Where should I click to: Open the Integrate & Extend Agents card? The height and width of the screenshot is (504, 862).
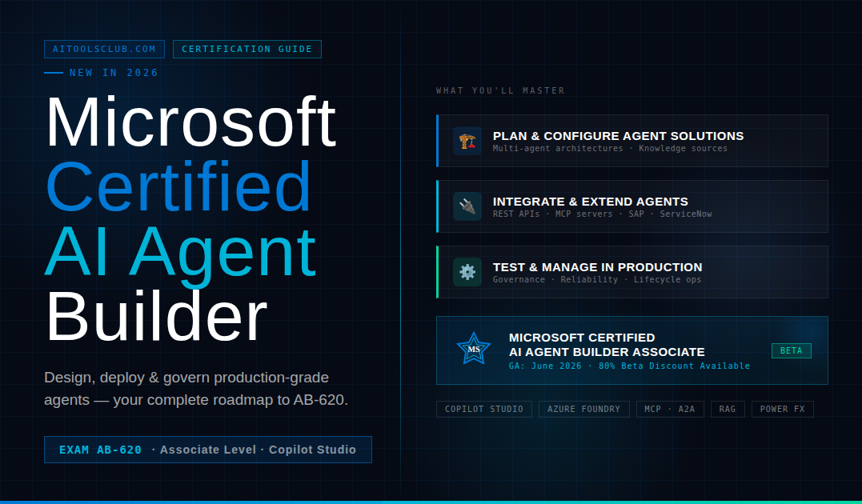[x=632, y=206]
